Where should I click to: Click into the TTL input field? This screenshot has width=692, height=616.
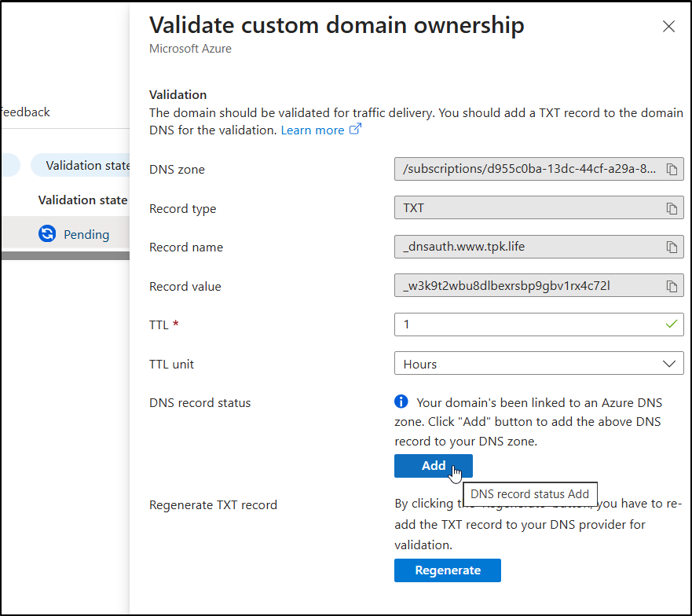526,324
